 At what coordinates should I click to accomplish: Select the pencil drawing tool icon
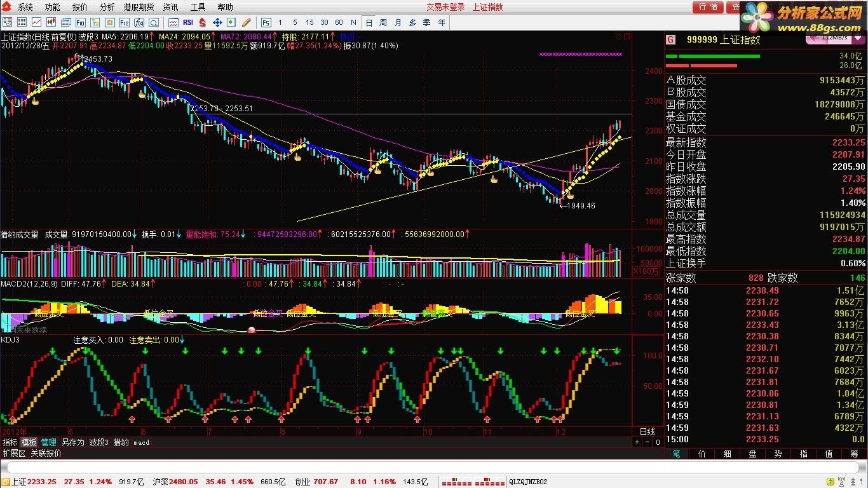(246, 22)
